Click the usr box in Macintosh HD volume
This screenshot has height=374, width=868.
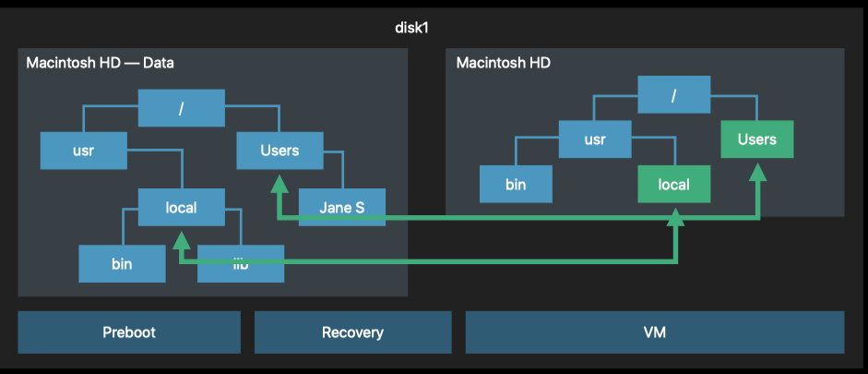click(595, 139)
